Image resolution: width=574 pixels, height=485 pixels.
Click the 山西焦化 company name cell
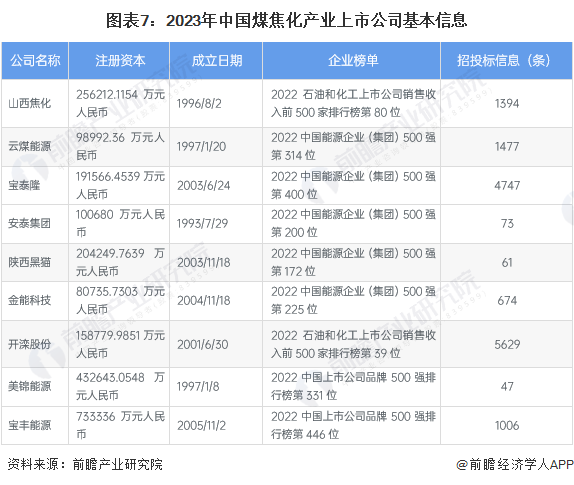[35, 104]
